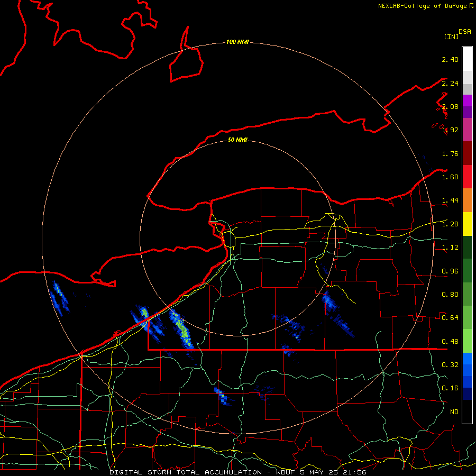Click the 2.24 legend value
Image resolution: width=476 pixels, height=476 pixels.
point(450,83)
